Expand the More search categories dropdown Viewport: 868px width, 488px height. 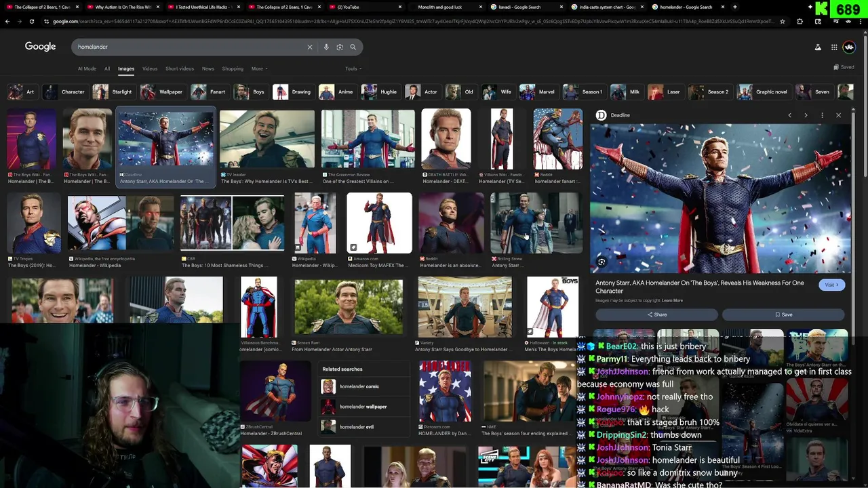pos(260,68)
